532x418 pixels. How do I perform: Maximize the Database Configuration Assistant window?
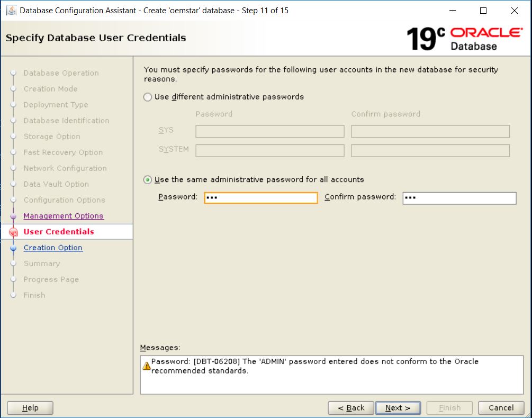[483, 11]
